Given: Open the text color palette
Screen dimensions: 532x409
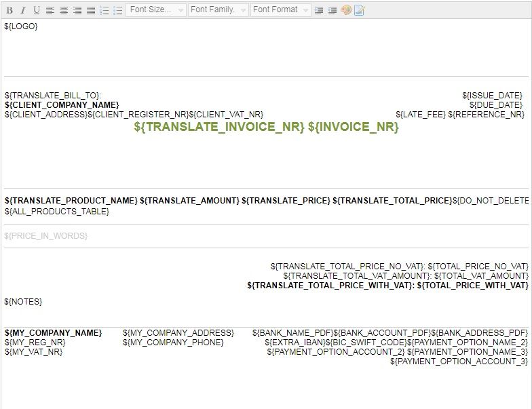Looking at the screenshot, I should click(346, 10).
